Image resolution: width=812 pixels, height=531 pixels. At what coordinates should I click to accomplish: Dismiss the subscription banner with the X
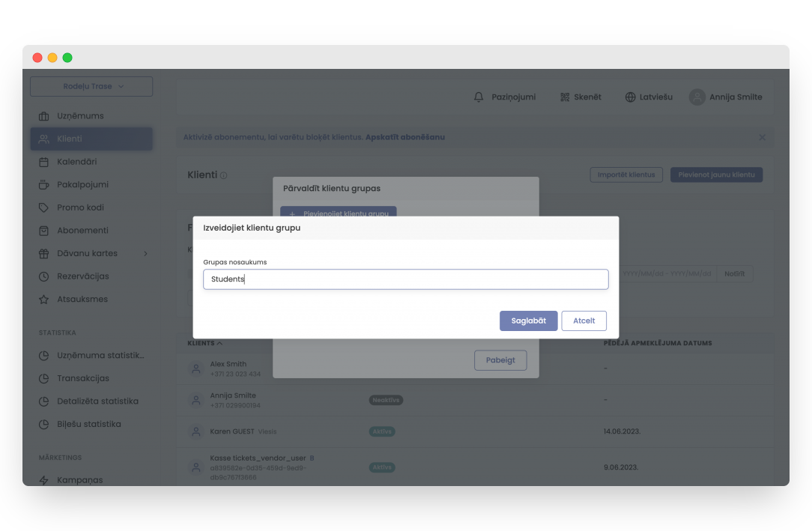coord(762,138)
